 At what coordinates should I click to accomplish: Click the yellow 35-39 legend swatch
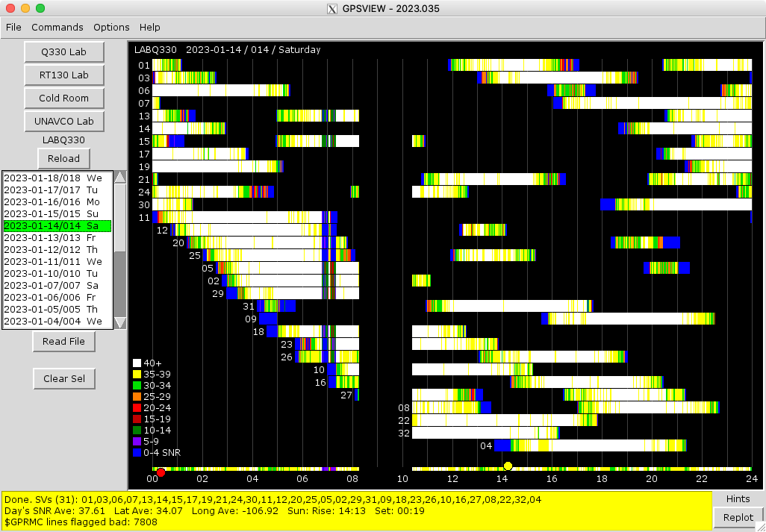tap(137, 375)
